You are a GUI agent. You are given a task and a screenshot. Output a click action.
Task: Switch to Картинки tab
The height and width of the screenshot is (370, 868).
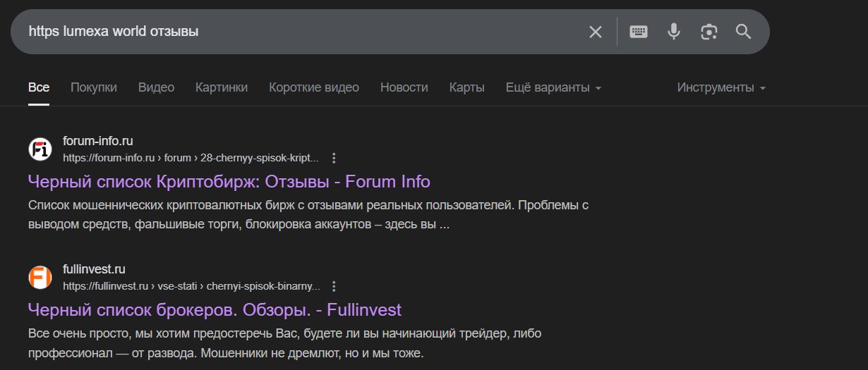[x=222, y=87]
